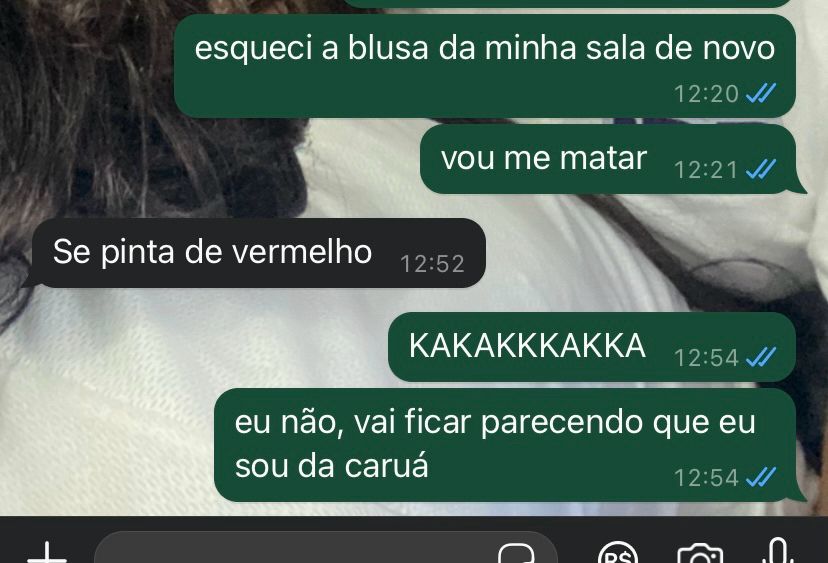Tap the partially visible top message bubble
The height and width of the screenshot is (563, 828).
pyautogui.click(x=569, y=3)
